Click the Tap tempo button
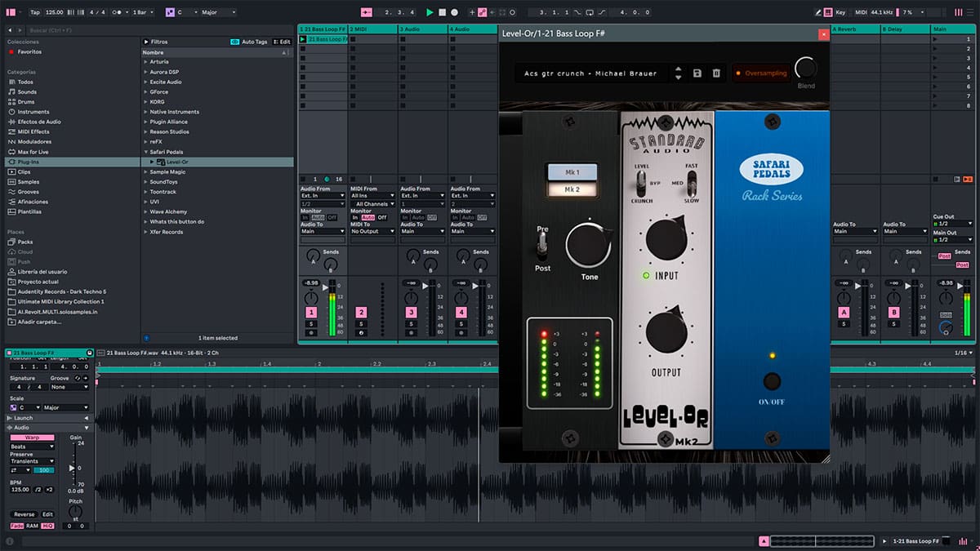 tap(34, 12)
